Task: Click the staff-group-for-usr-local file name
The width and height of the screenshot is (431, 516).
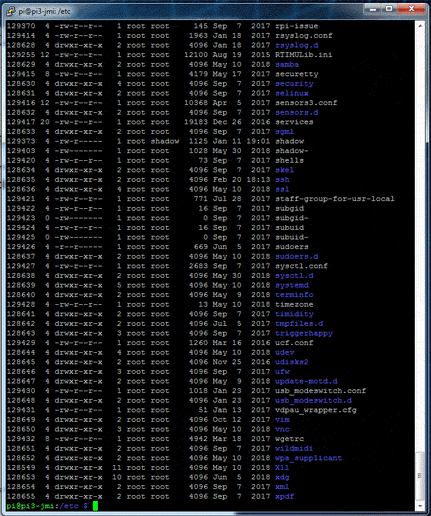Action: [x=335, y=199]
